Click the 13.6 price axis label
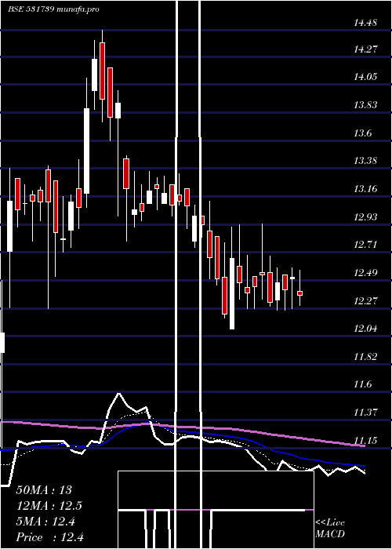The image size is (392, 549). pyautogui.click(x=362, y=133)
